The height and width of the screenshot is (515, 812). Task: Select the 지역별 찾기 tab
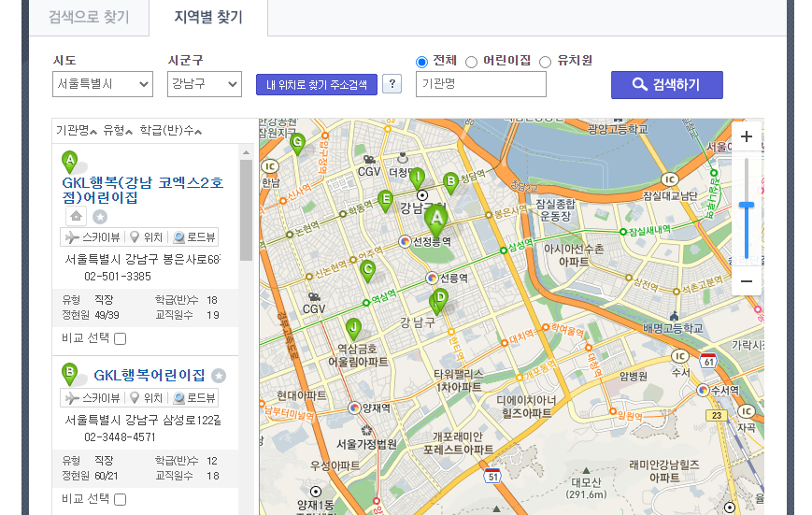(x=207, y=18)
